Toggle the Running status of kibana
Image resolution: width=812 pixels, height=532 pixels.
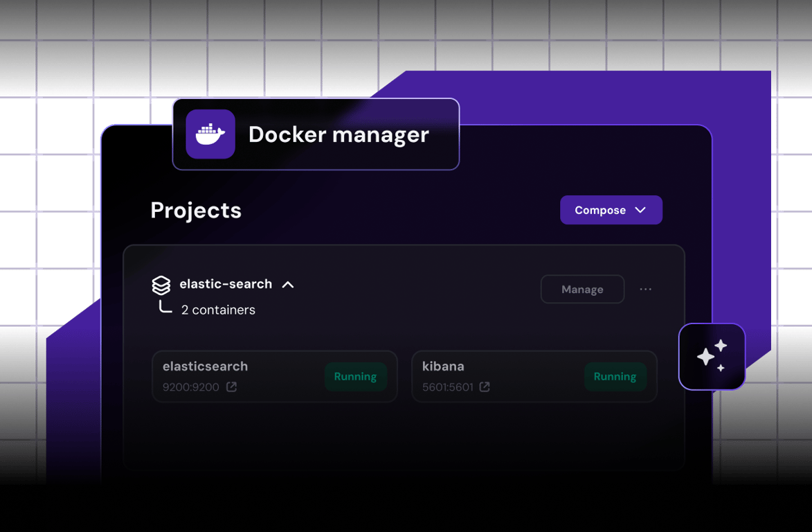point(615,376)
